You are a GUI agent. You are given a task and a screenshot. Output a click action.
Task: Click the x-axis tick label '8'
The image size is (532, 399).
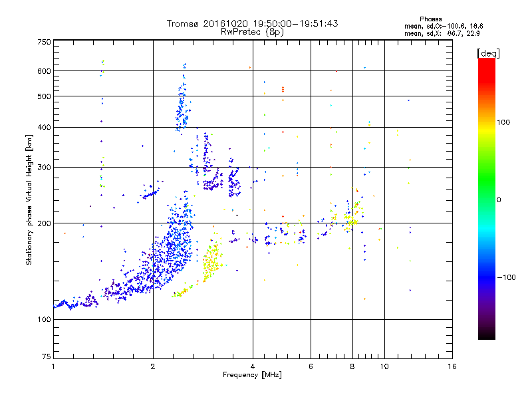(x=352, y=366)
